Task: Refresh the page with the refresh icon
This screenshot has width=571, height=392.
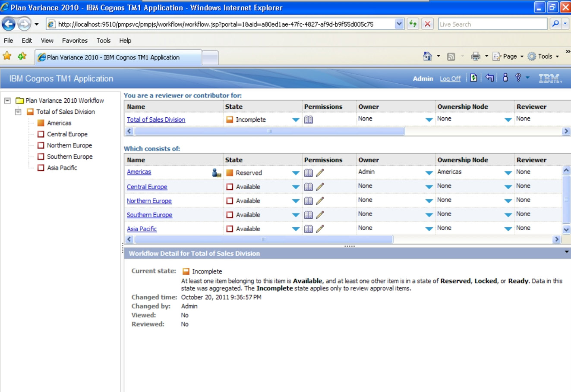Action: click(x=474, y=78)
